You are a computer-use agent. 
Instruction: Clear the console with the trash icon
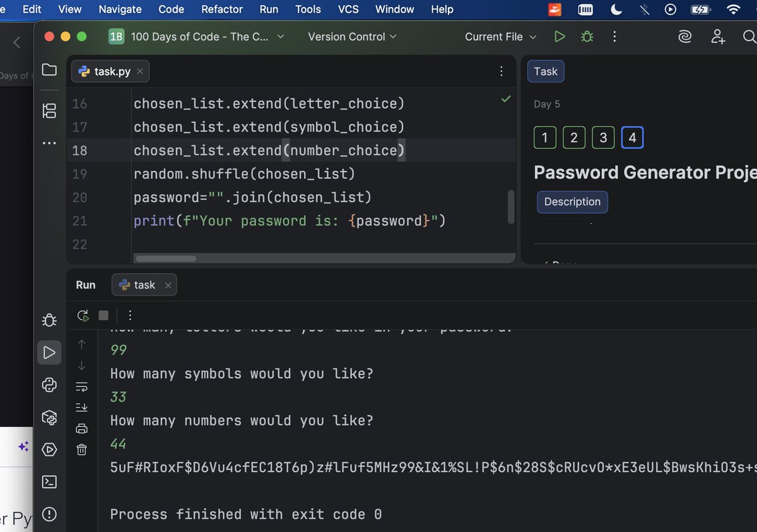point(81,449)
